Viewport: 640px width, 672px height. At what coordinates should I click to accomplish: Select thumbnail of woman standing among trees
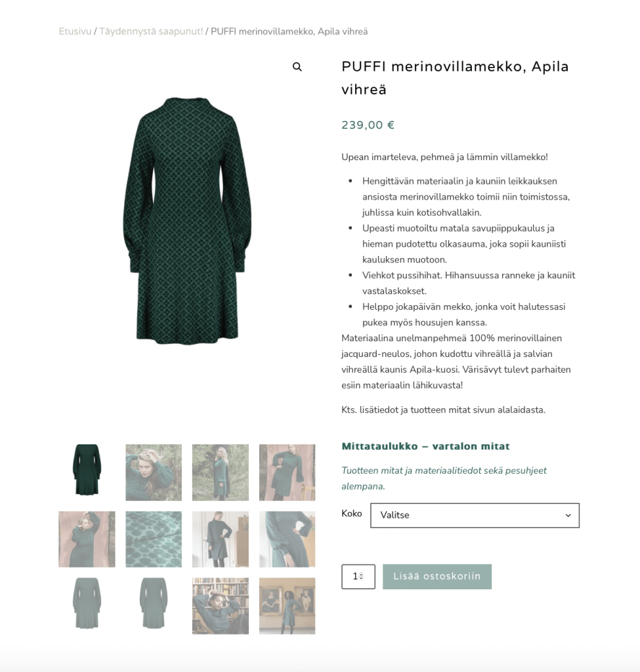221,472
